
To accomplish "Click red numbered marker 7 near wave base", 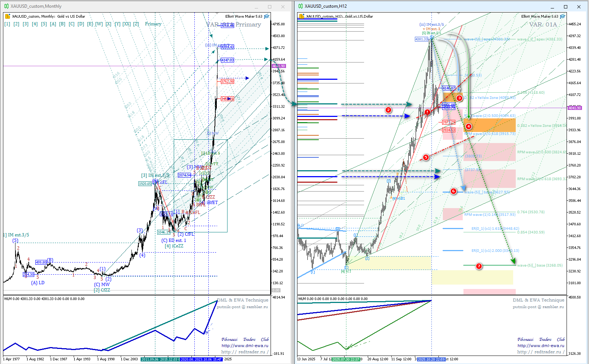I will click(479, 266).
